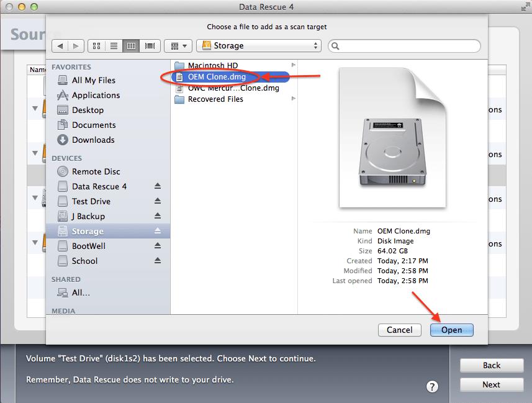Select the column view icon
This screenshot has width=532, height=403.
click(132, 45)
